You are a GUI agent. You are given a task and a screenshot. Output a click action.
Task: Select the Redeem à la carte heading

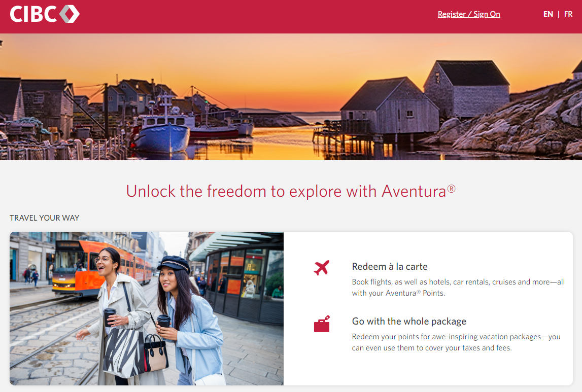pos(390,267)
